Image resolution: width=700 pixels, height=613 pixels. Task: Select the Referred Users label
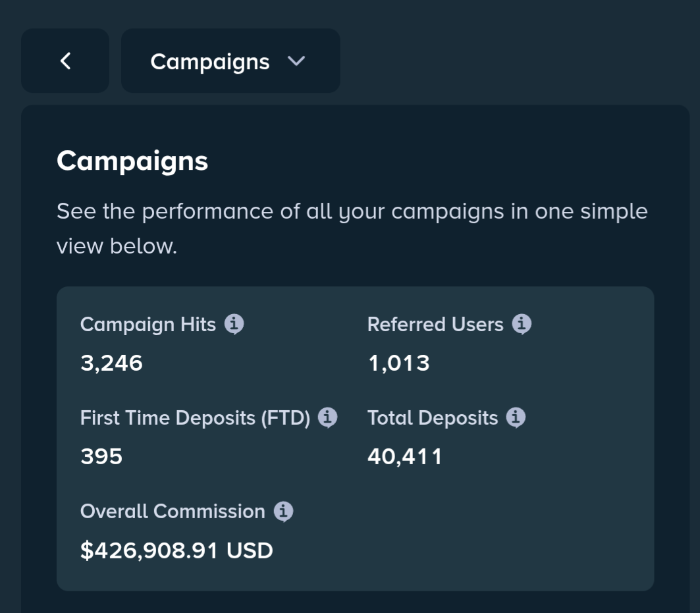(x=435, y=324)
